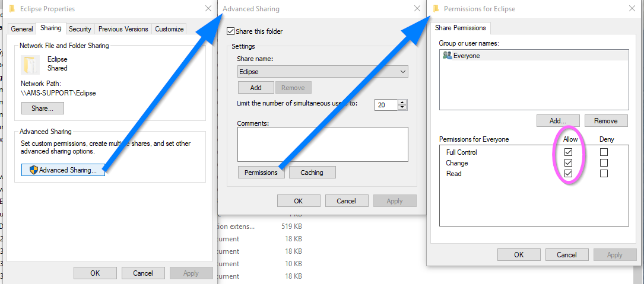Click the simultaneous users number field
Image resolution: width=644 pixels, height=284 pixels.
[386, 105]
